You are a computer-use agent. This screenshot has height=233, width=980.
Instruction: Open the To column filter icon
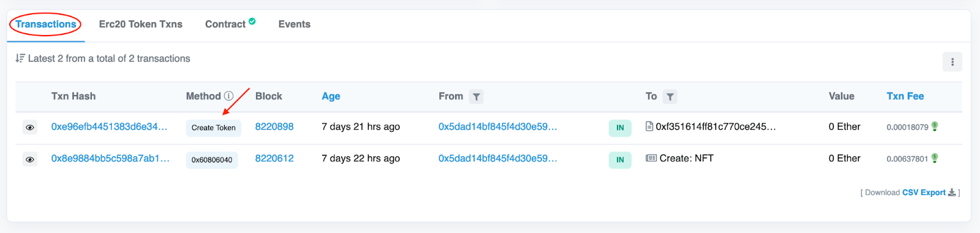coord(670,97)
